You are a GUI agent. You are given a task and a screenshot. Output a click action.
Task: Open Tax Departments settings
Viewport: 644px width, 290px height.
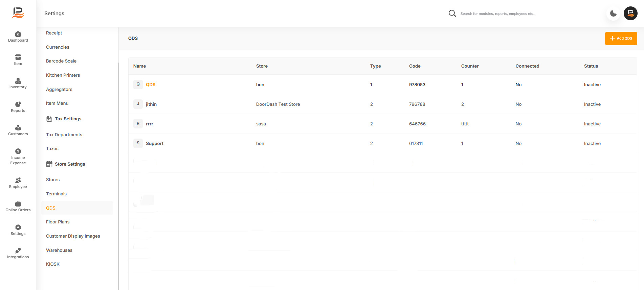tap(64, 135)
